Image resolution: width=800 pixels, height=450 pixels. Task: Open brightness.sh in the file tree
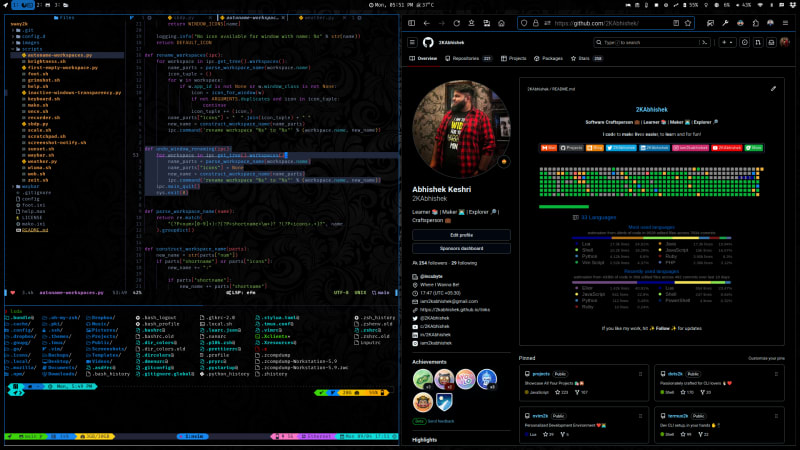[x=46, y=61]
